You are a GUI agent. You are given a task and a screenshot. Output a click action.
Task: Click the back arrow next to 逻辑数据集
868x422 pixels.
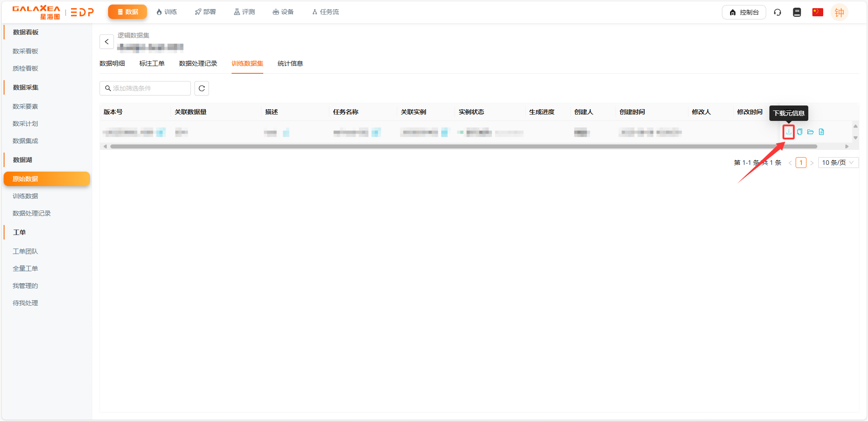[107, 42]
